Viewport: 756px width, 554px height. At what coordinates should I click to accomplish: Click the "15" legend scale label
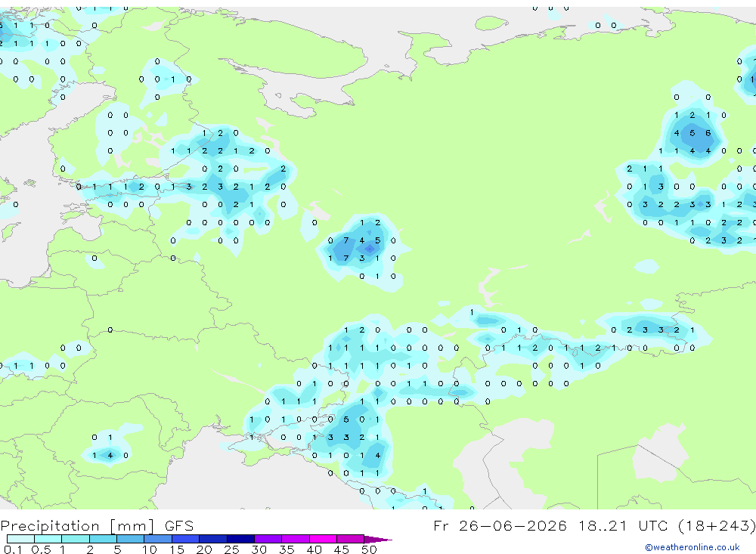[177, 549]
